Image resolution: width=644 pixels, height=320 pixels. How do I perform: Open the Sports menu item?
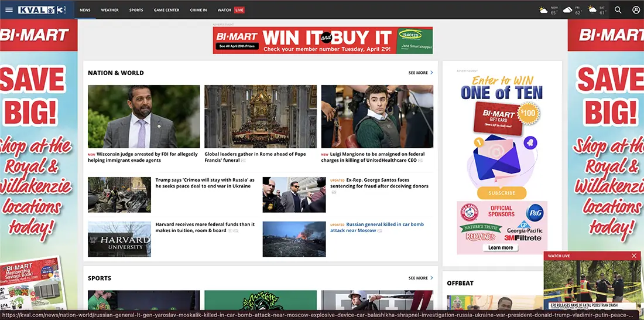(136, 10)
